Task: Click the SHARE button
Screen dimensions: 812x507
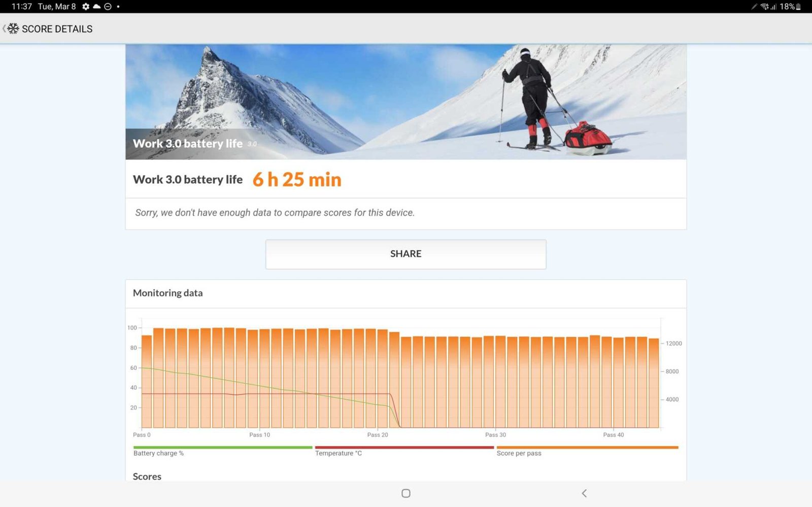Action: [x=405, y=254]
